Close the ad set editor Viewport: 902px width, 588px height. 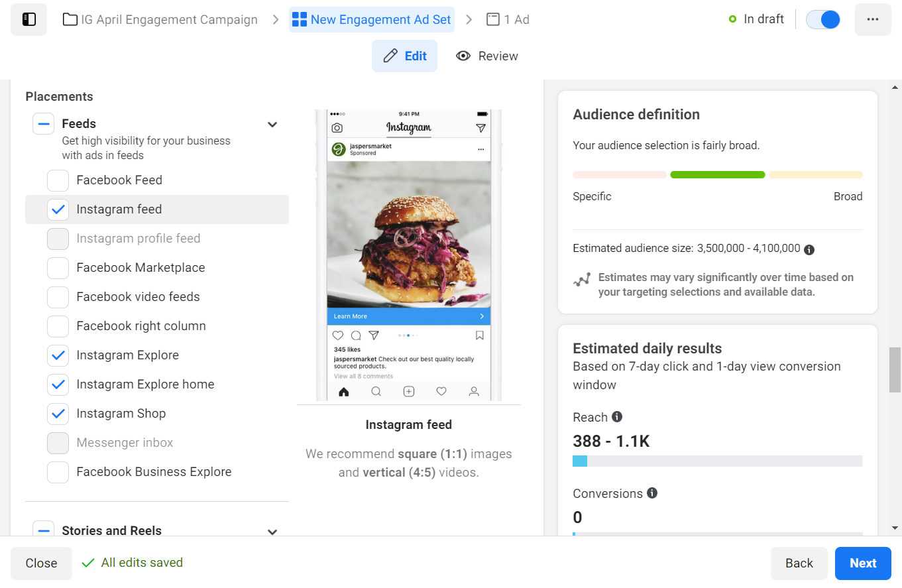click(41, 563)
